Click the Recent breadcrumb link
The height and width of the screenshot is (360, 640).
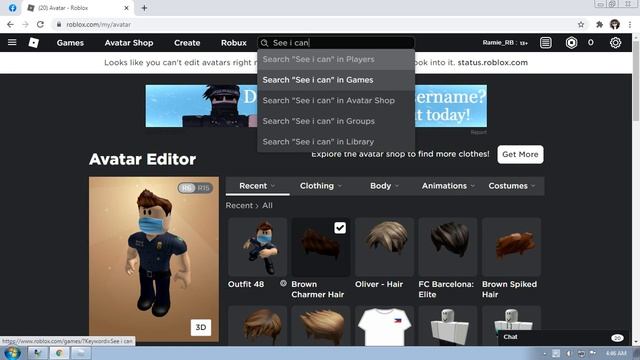point(239,205)
